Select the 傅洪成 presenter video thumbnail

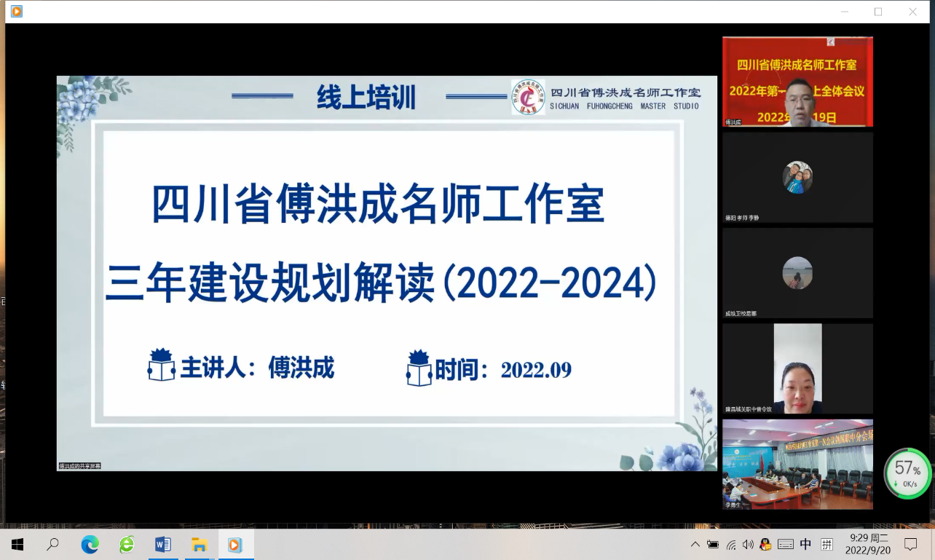click(797, 82)
